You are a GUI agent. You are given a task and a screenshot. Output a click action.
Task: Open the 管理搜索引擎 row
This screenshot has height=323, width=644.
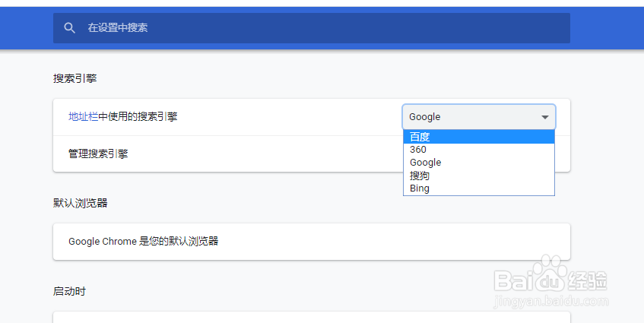pos(228,154)
